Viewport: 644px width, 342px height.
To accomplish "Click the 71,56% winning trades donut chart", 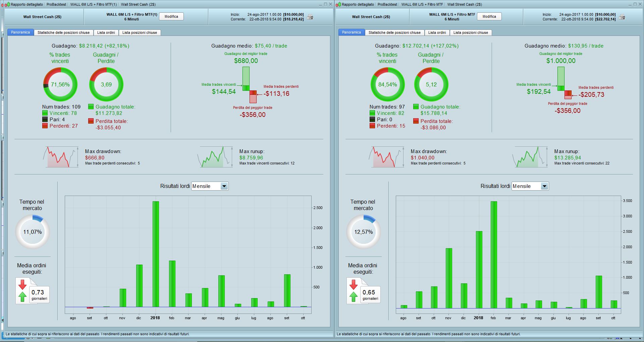I will (x=60, y=84).
